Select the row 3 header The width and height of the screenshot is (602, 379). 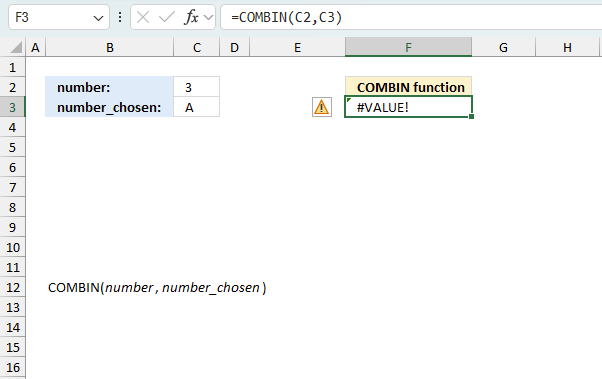click(x=12, y=107)
